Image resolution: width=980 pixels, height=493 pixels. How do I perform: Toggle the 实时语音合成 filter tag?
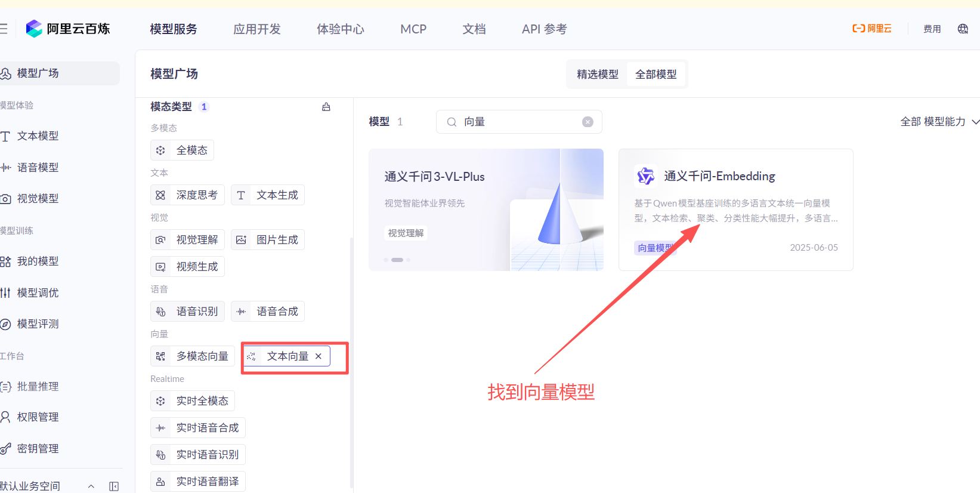click(x=198, y=428)
